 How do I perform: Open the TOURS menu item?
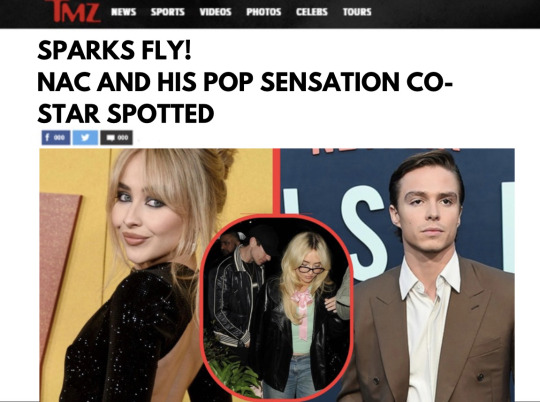point(357,12)
